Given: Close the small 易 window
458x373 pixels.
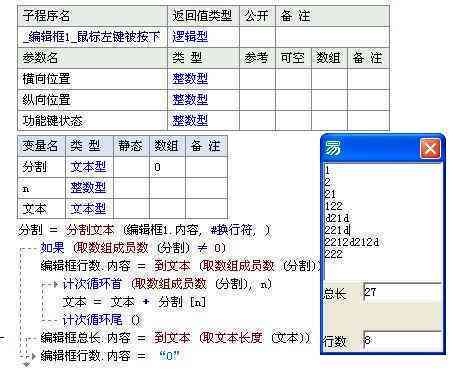Looking at the screenshot, I should click(x=430, y=148).
